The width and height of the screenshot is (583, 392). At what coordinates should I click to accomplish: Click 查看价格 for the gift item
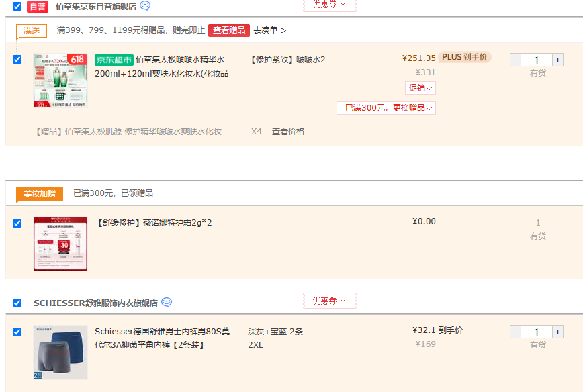click(288, 131)
